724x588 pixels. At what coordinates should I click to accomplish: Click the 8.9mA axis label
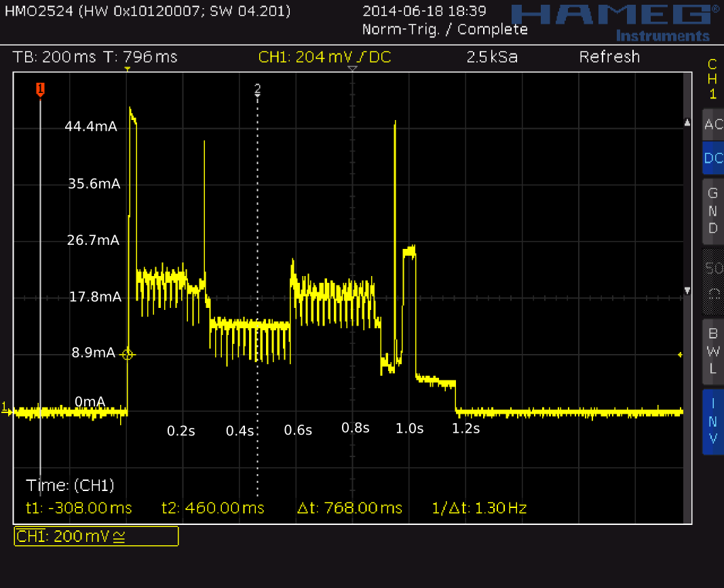click(93, 353)
